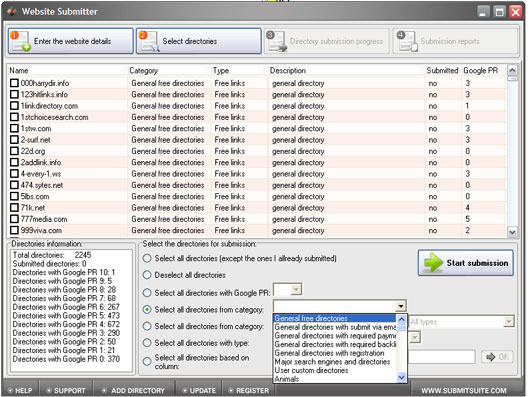Click the directory list scrollbar down arrow
Image resolution: width=530 pixels, height=397 pixels.
click(512, 232)
